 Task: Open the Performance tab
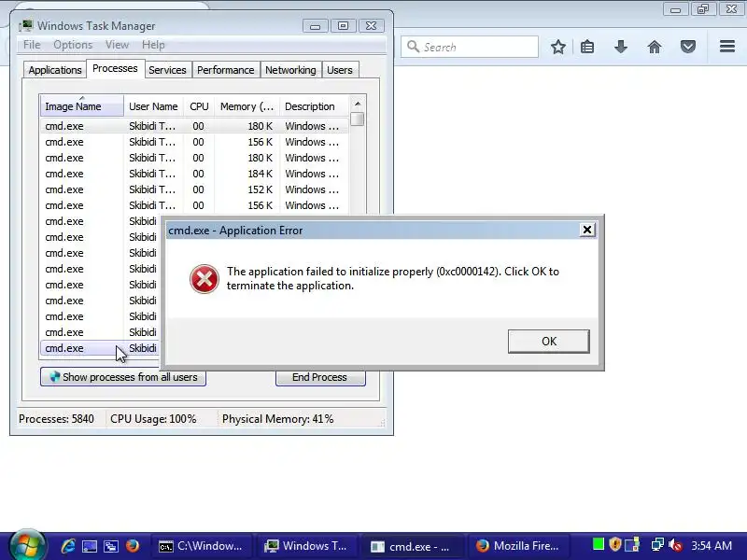[x=225, y=70]
